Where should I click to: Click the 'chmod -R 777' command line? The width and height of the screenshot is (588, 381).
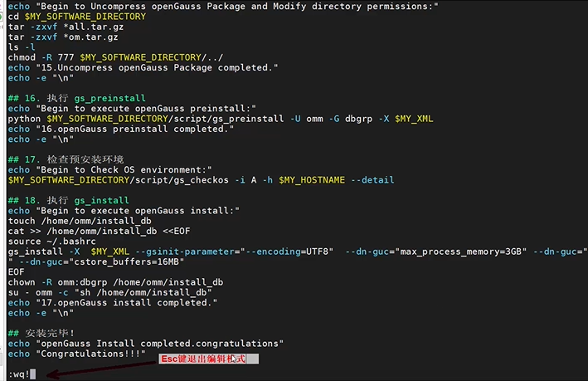pyautogui.click(x=115, y=57)
